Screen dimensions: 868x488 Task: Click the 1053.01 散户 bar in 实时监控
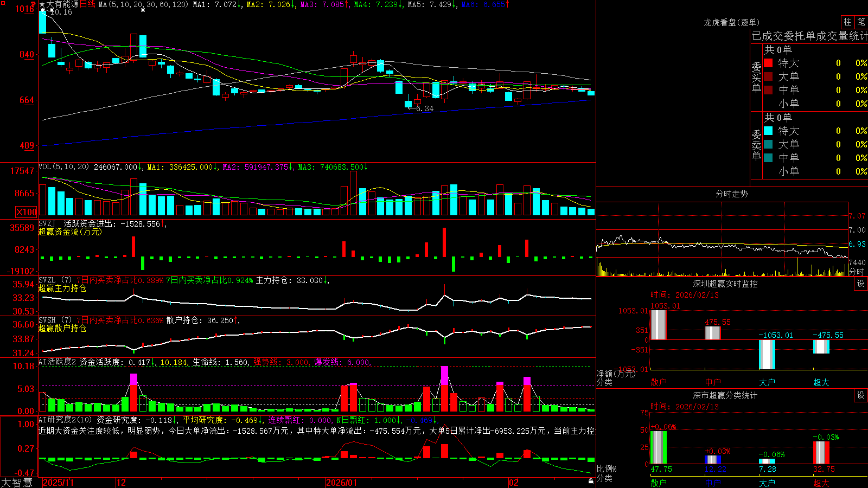[659, 325]
